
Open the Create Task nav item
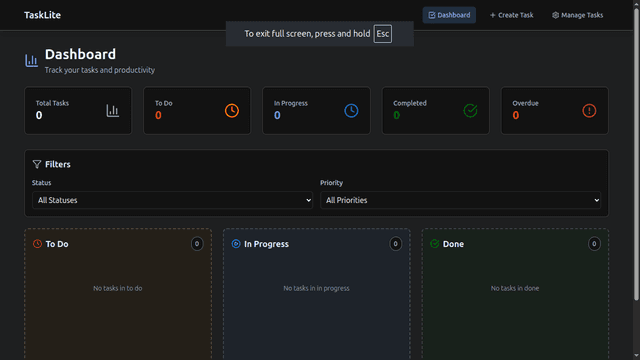click(x=511, y=15)
